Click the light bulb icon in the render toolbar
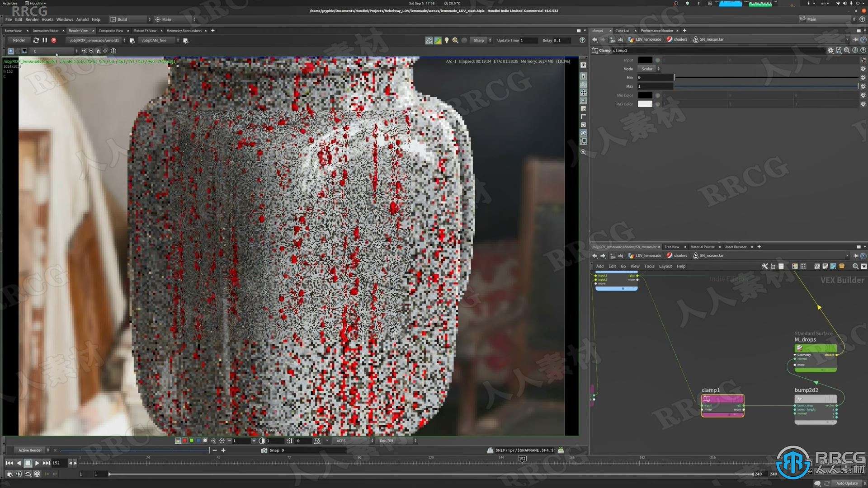The height and width of the screenshot is (488, 868). (x=447, y=40)
